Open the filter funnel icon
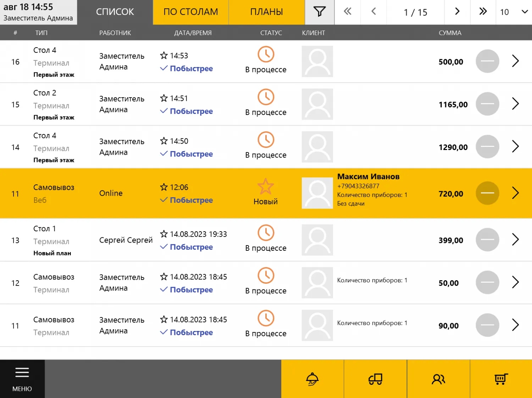 pyautogui.click(x=319, y=12)
